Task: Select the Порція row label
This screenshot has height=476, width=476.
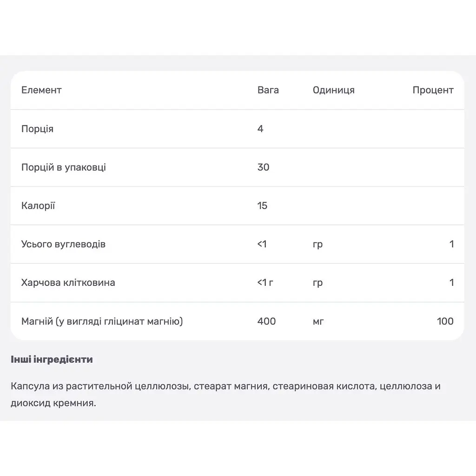Action: 37,129
